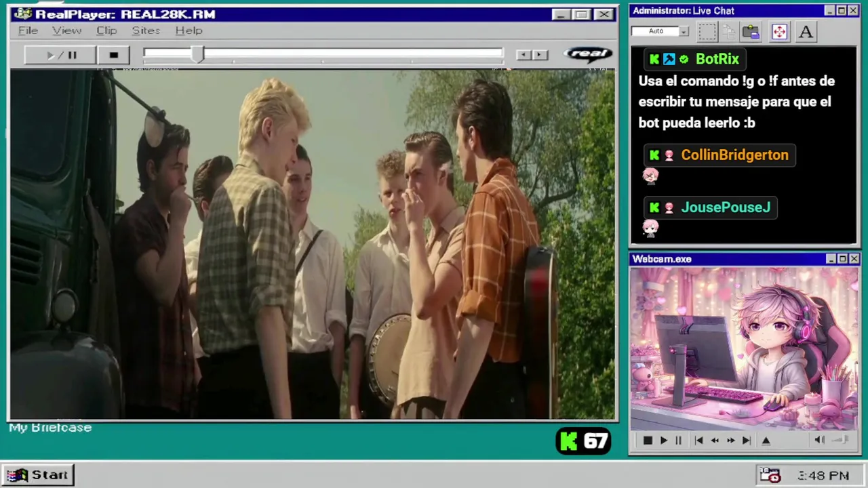This screenshot has width=868, height=488.
Task: Click the Kick viewer count badge 67
Action: click(584, 442)
